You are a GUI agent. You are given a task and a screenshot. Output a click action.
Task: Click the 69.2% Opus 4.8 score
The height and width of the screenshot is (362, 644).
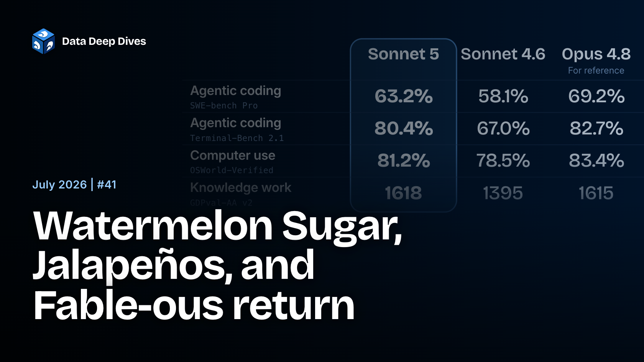point(596,96)
